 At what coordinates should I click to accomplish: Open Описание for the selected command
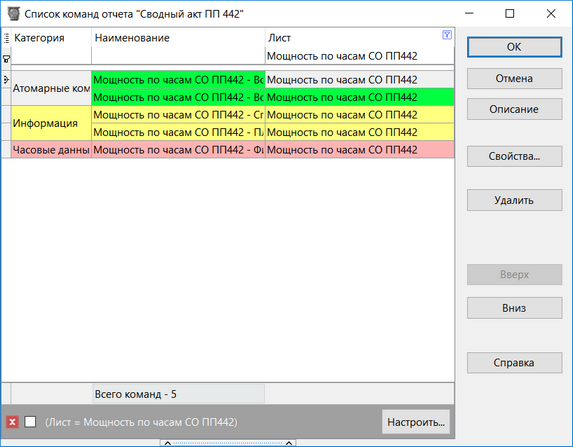[514, 109]
